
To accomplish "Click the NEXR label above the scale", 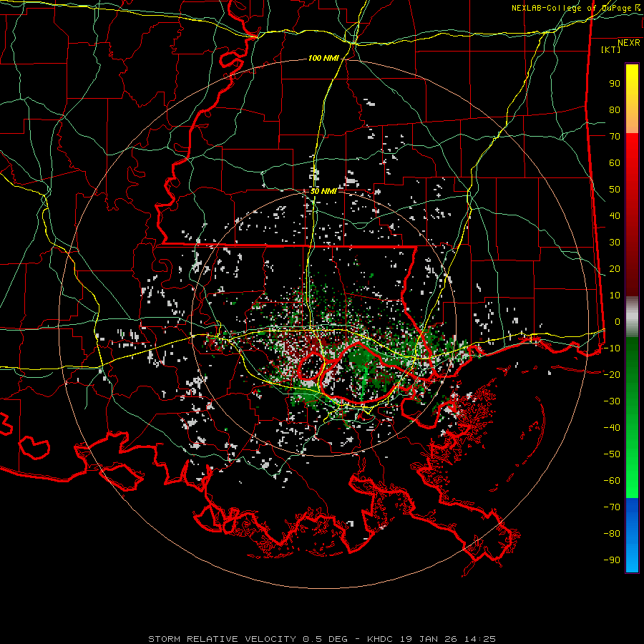I will pos(629,43).
